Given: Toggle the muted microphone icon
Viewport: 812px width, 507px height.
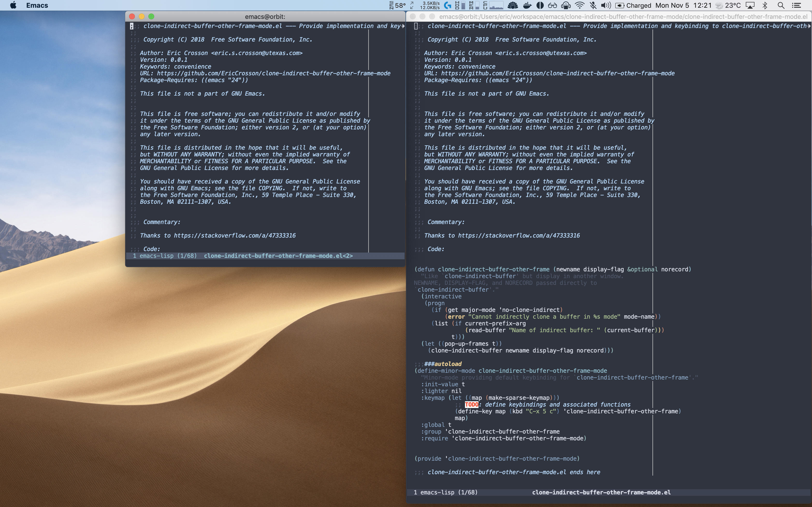Looking at the screenshot, I should [x=593, y=5].
